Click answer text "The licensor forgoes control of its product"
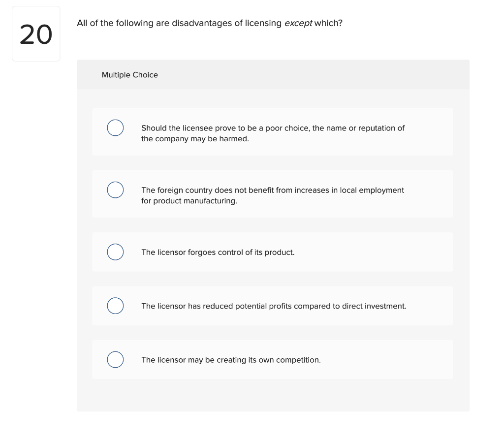This screenshot has height=440, width=504. pos(218,252)
